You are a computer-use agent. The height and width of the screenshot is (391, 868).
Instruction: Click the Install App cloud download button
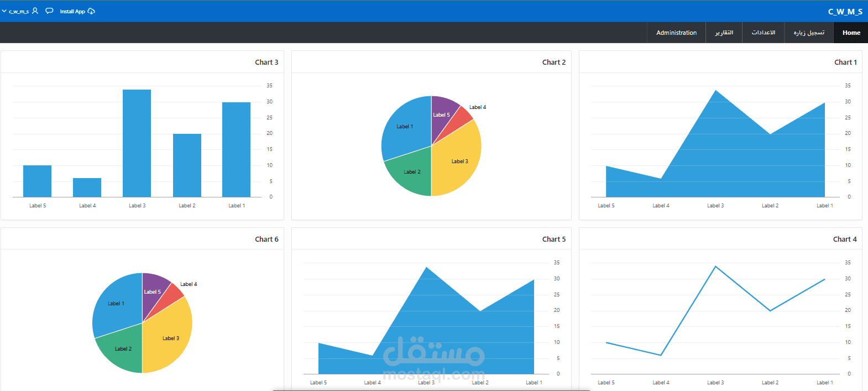[x=77, y=11]
